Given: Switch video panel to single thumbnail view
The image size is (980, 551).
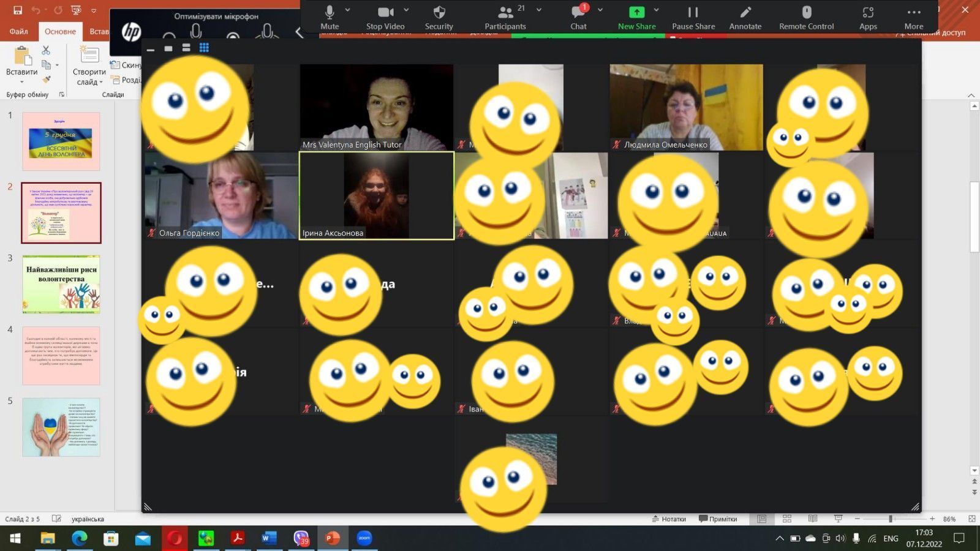Looking at the screenshot, I should (x=168, y=48).
